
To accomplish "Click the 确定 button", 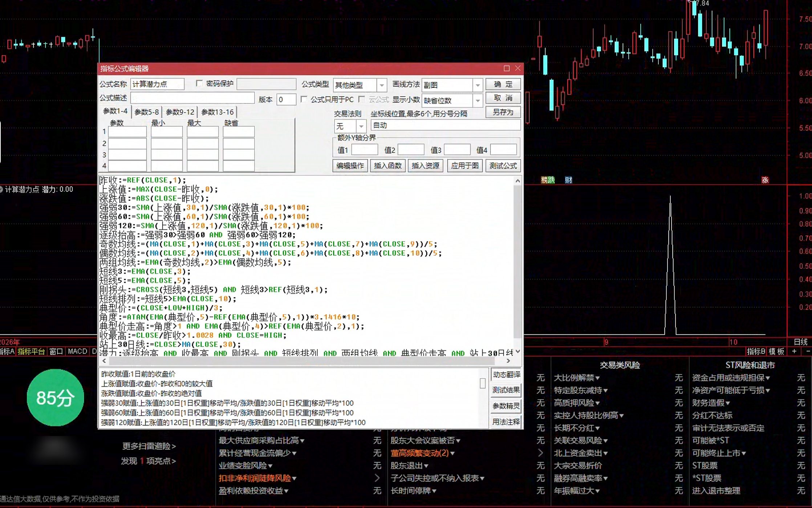I will point(503,84).
